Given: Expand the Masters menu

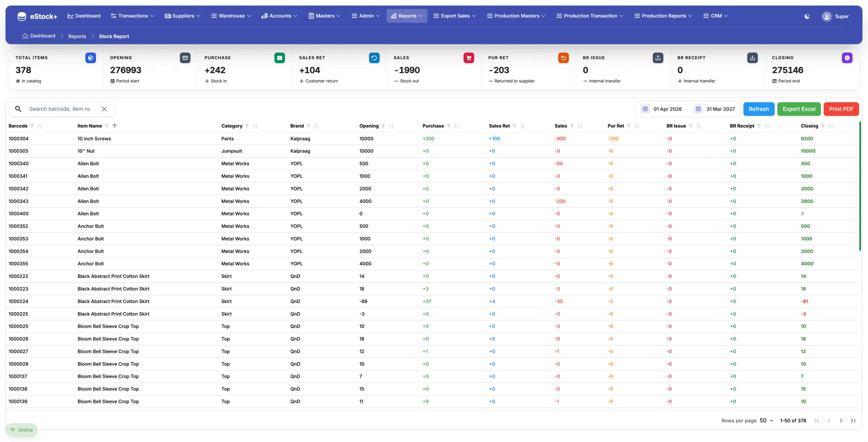Looking at the screenshot, I should click(324, 16).
